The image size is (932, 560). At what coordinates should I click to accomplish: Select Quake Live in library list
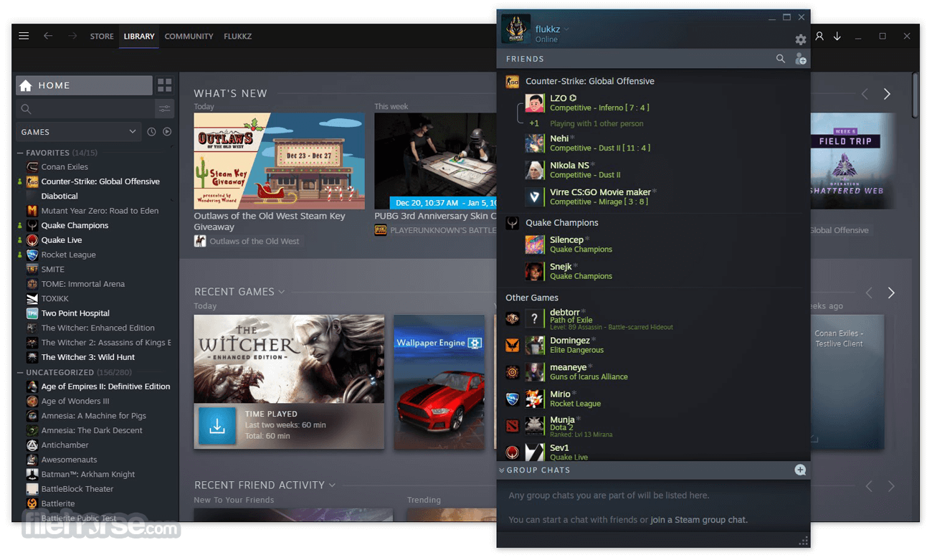(62, 240)
